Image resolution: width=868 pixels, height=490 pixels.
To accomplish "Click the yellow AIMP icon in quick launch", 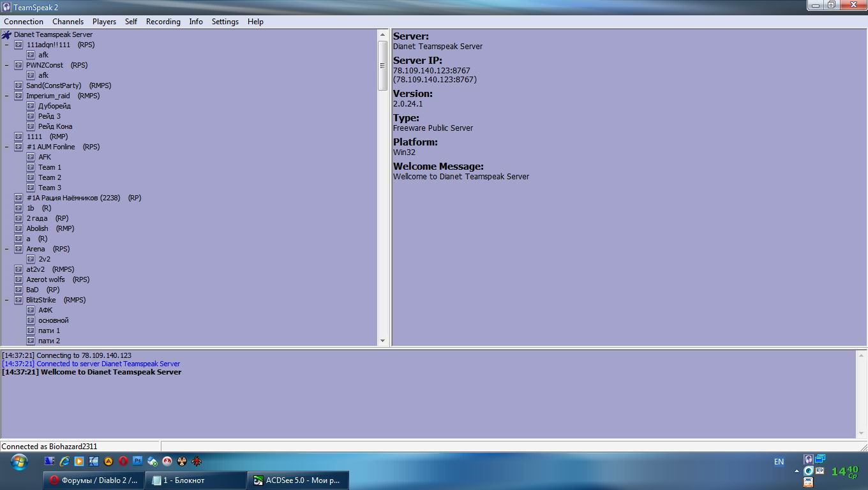I will pos(108,461).
